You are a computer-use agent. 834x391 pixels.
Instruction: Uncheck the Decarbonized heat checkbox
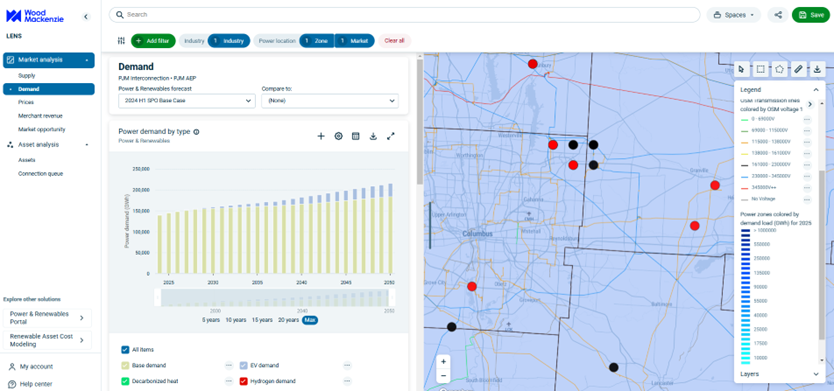point(125,381)
